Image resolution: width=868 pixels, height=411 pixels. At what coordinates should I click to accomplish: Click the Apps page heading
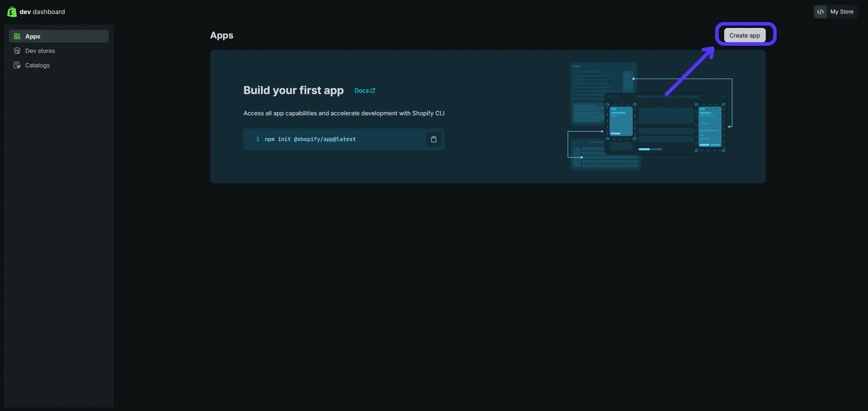tap(222, 35)
